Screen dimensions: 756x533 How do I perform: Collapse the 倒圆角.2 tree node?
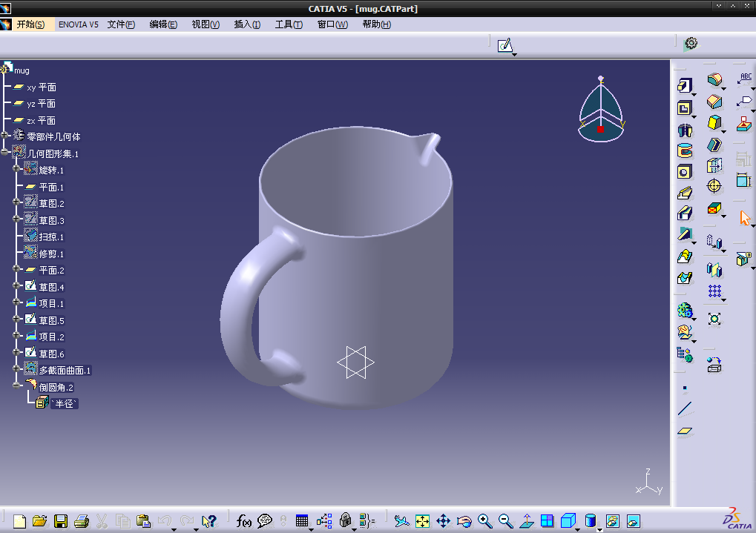point(16,385)
